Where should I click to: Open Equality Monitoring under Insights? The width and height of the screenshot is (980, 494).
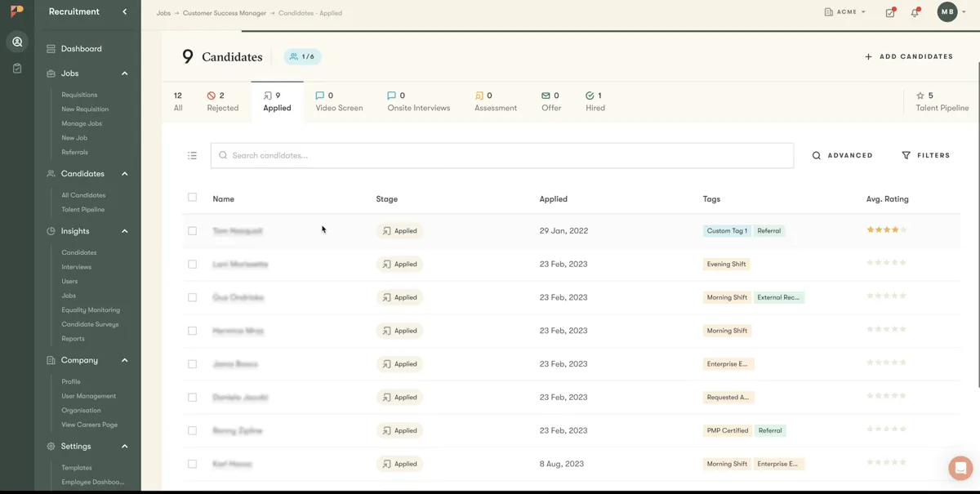pos(90,309)
